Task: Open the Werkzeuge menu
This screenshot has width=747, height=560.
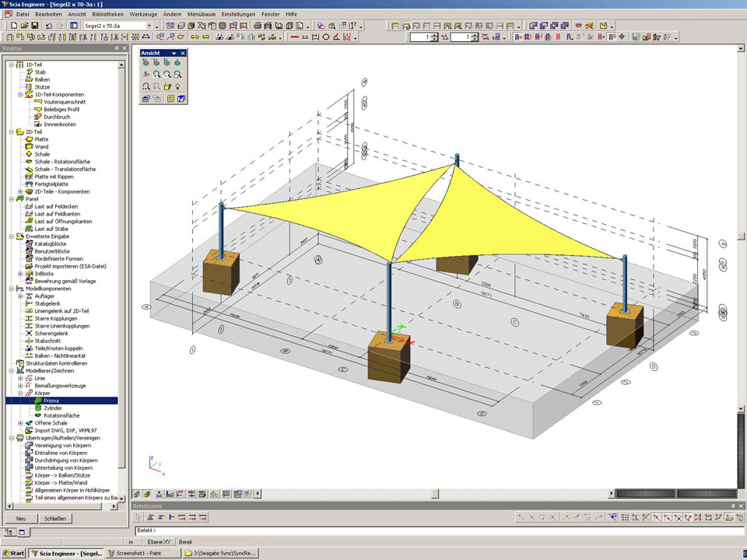Action: [144, 14]
